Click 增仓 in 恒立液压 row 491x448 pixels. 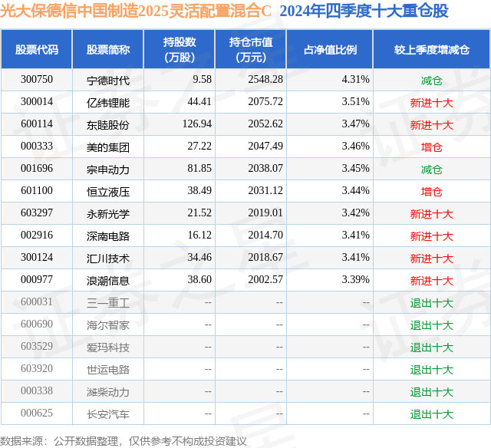click(431, 192)
